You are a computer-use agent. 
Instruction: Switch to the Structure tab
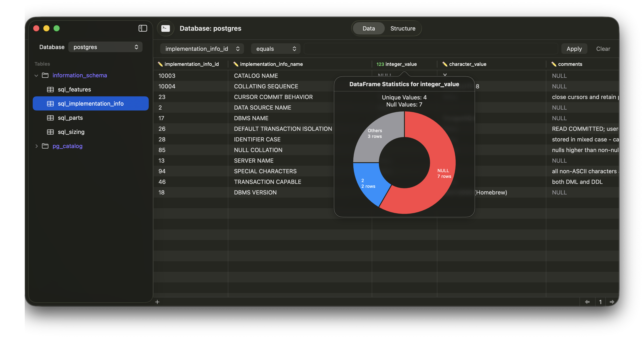(x=403, y=29)
